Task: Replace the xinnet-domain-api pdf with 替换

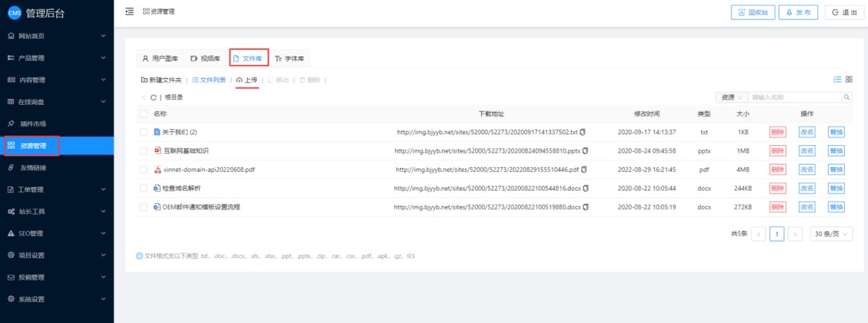Action: click(836, 170)
